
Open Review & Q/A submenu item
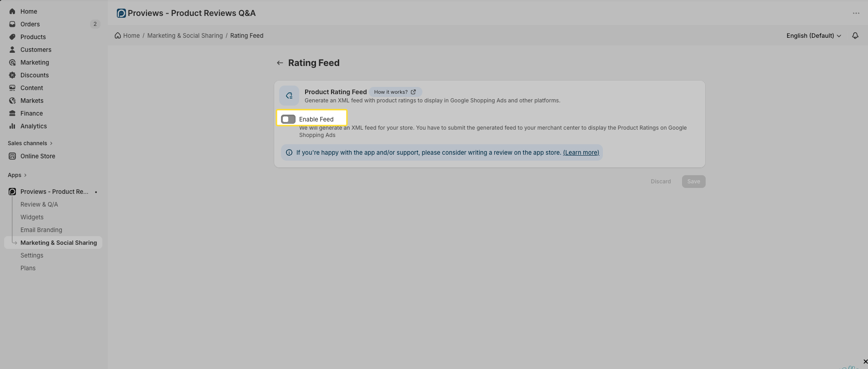pyautogui.click(x=39, y=204)
